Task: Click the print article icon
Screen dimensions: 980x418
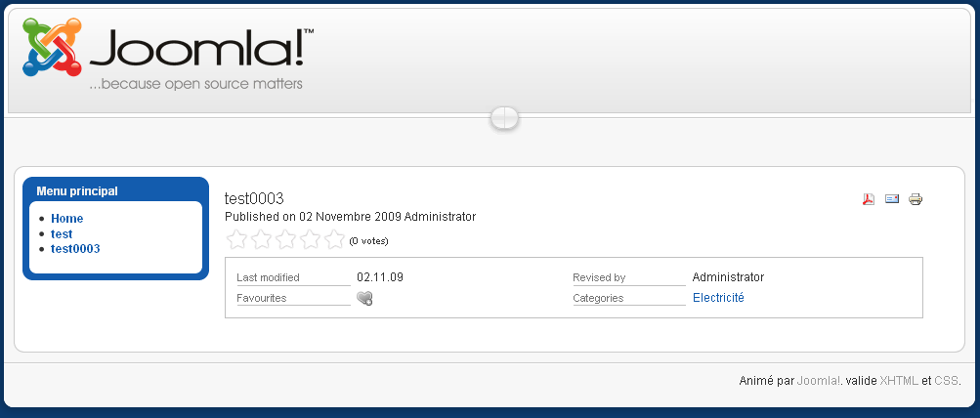Action: pyautogui.click(x=916, y=199)
